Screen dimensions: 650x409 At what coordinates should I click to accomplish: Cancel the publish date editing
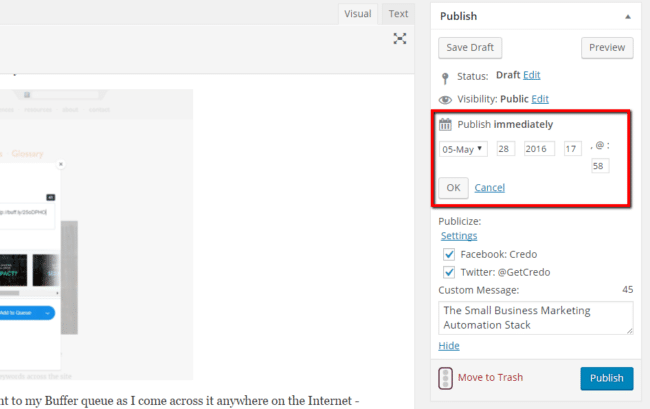coord(490,188)
